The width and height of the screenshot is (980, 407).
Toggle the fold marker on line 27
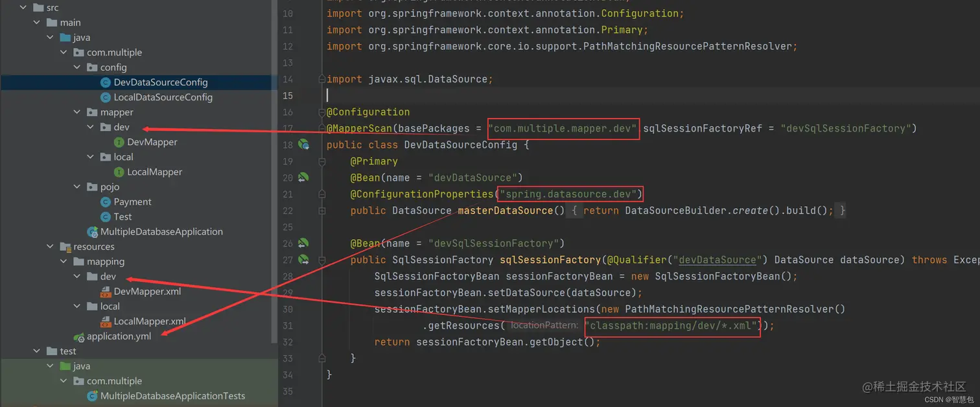[x=321, y=260]
